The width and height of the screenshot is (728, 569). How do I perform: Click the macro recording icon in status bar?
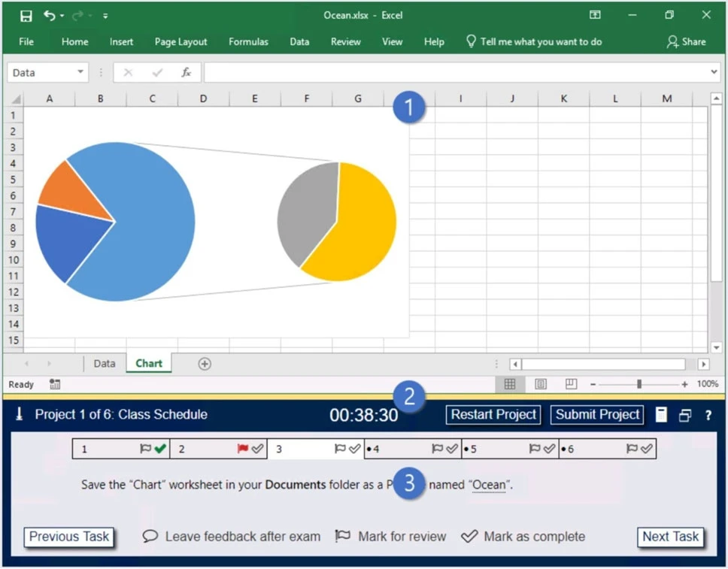[55, 384]
